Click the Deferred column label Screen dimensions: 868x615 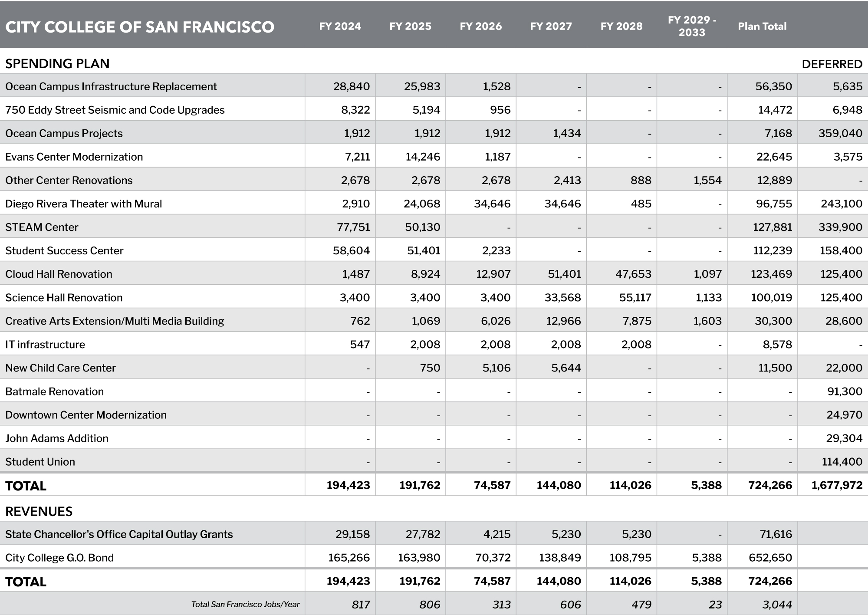pos(832,64)
